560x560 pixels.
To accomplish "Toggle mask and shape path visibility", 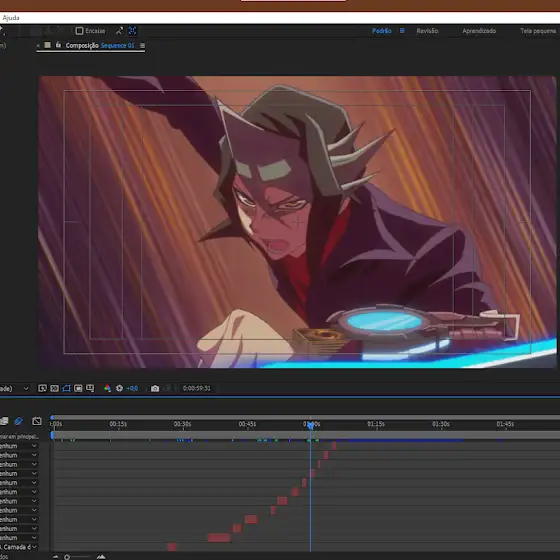I will pos(66,388).
